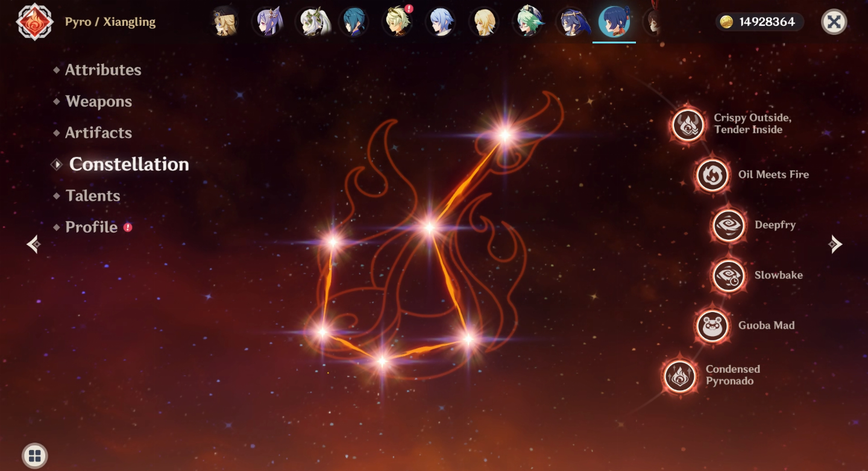The width and height of the screenshot is (868, 471).
Task: Open the Deepfry constellation icon
Action: pyautogui.click(x=729, y=225)
